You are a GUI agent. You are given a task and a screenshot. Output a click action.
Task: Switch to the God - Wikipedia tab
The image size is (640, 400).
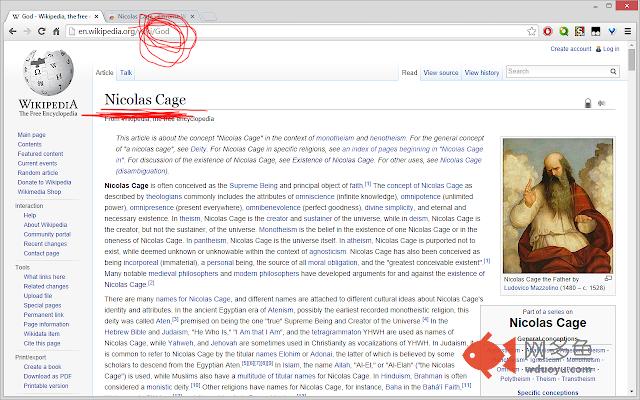(54, 16)
